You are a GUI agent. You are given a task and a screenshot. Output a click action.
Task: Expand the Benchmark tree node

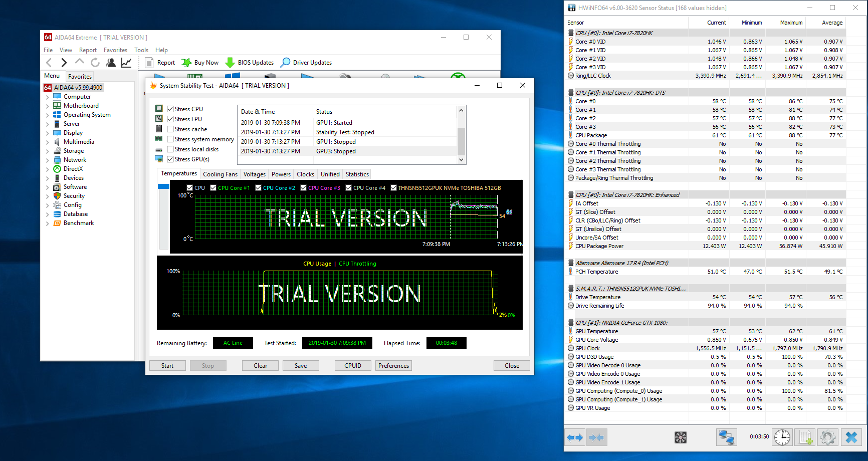[48, 223]
